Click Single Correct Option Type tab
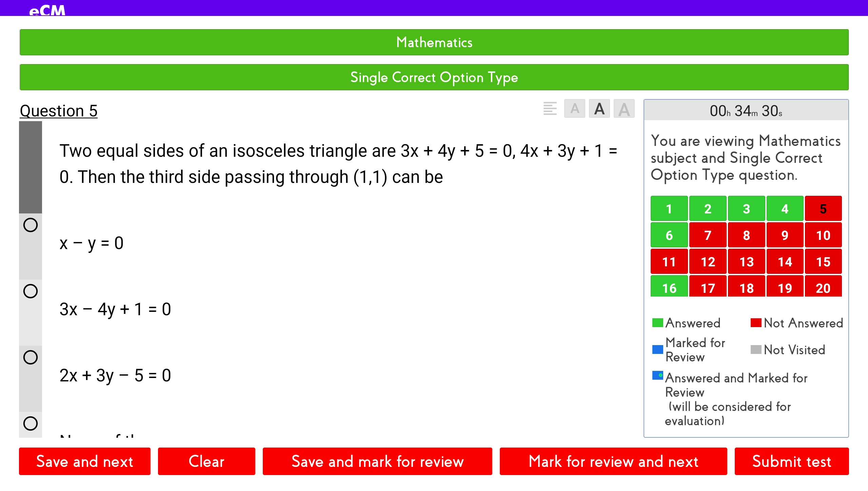Image resolution: width=868 pixels, height=491 pixels. pos(434,77)
